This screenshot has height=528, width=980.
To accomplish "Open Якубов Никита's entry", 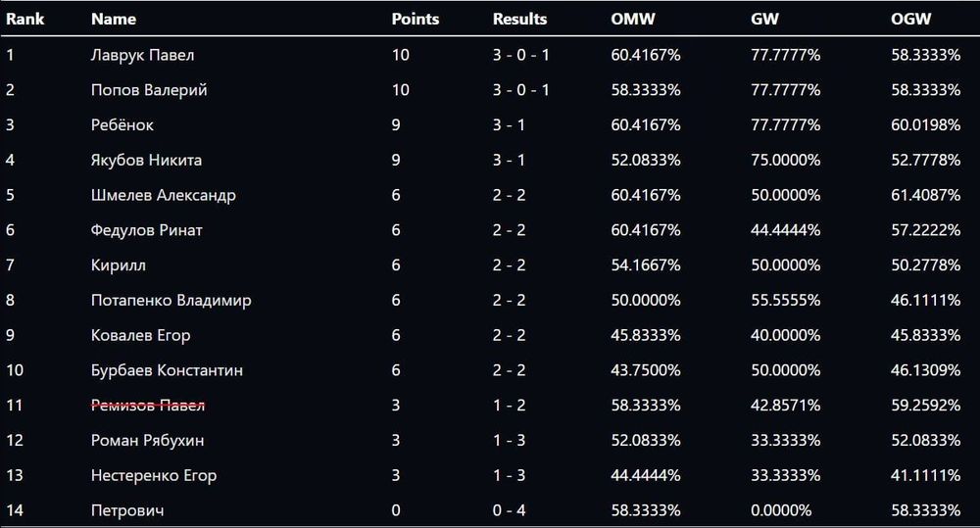I will pos(145,160).
